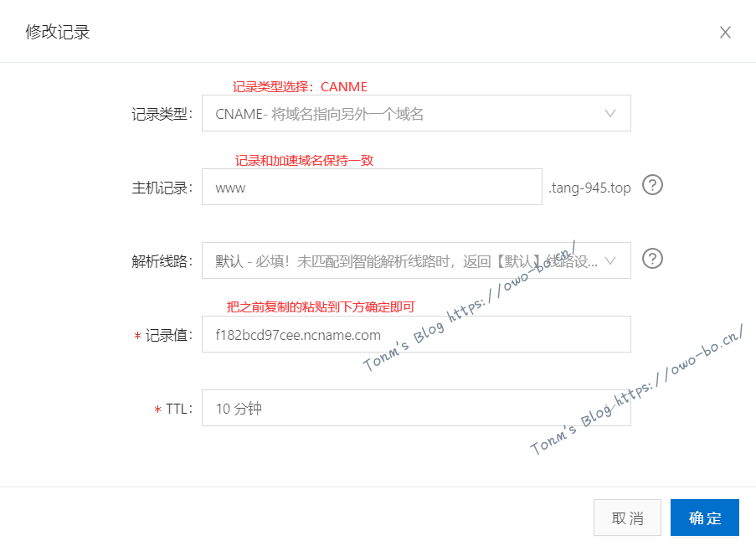The height and width of the screenshot is (546, 756).
Task: Expand the 解析线路 chevron arrow
Action: 610,261
